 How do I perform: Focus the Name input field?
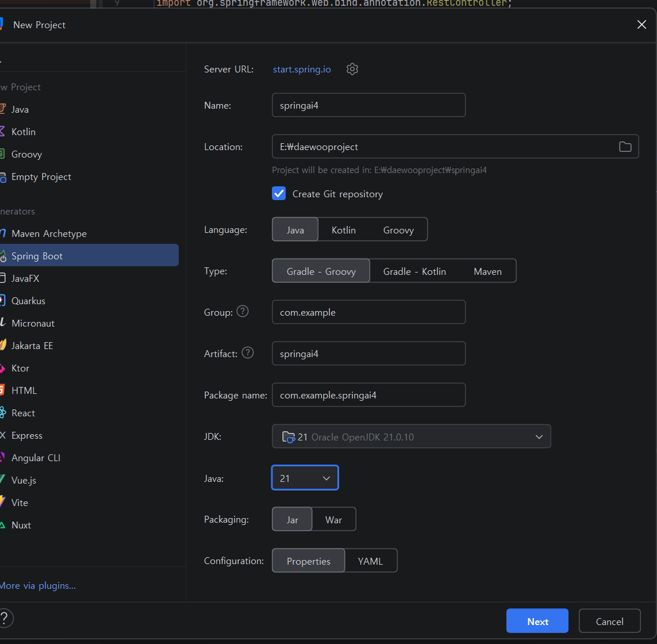pyautogui.click(x=368, y=105)
